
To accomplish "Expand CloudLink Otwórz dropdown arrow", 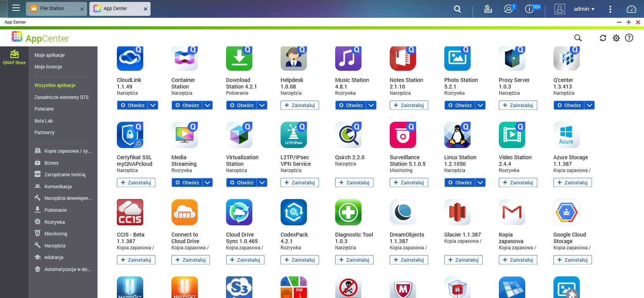I will point(153,105).
